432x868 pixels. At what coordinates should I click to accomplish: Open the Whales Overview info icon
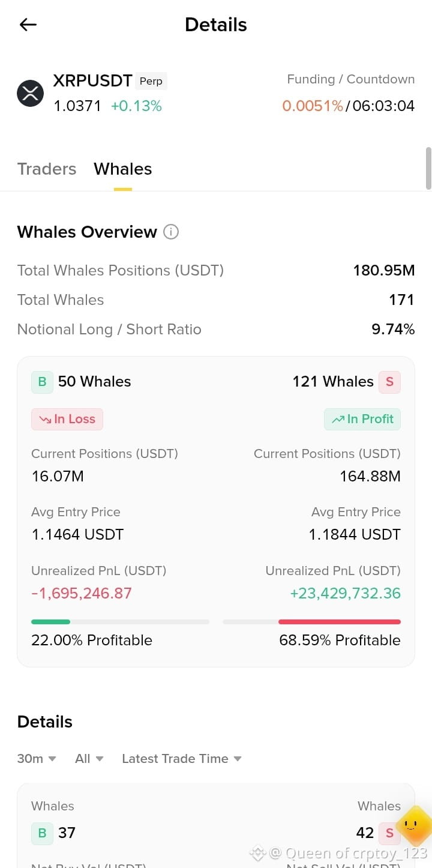coord(171,232)
